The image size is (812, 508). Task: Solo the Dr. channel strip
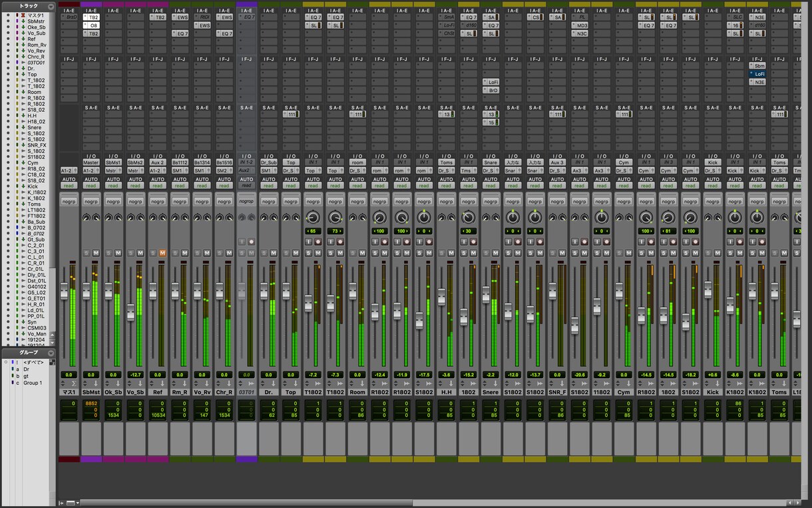[265, 253]
